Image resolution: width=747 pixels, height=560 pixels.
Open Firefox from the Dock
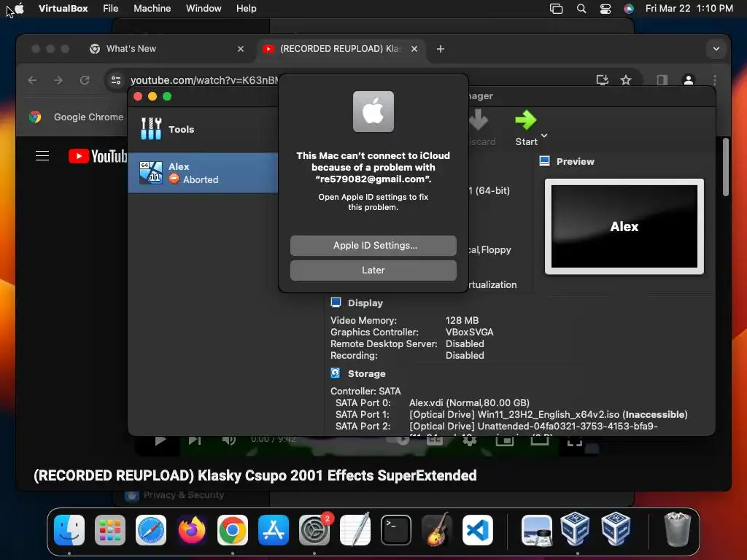click(192, 530)
